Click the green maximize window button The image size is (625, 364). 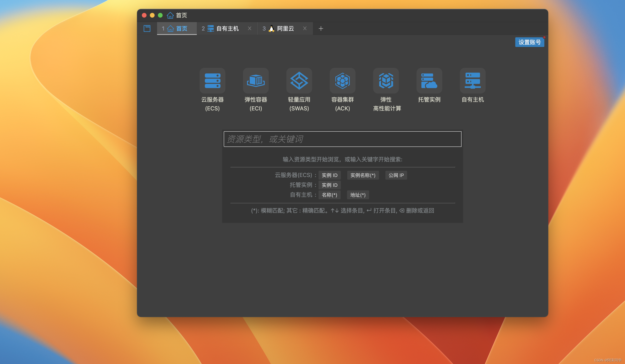pyautogui.click(x=160, y=15)
